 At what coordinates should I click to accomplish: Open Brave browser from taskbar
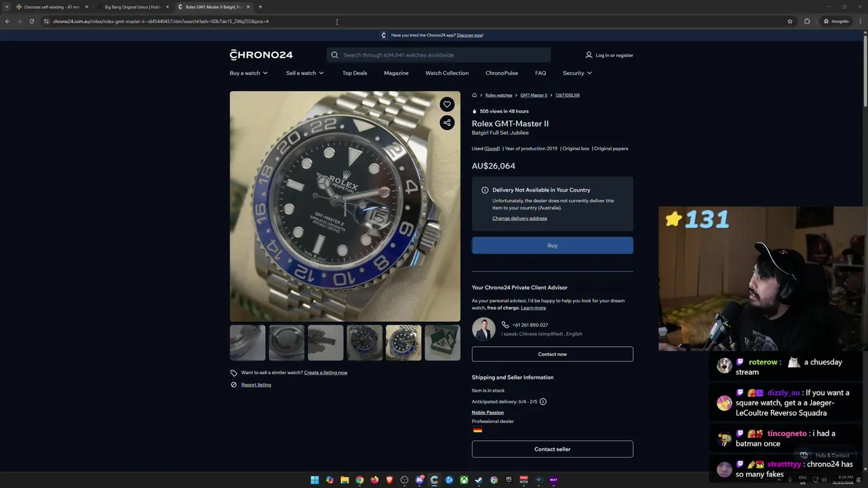tap(389, 480)
